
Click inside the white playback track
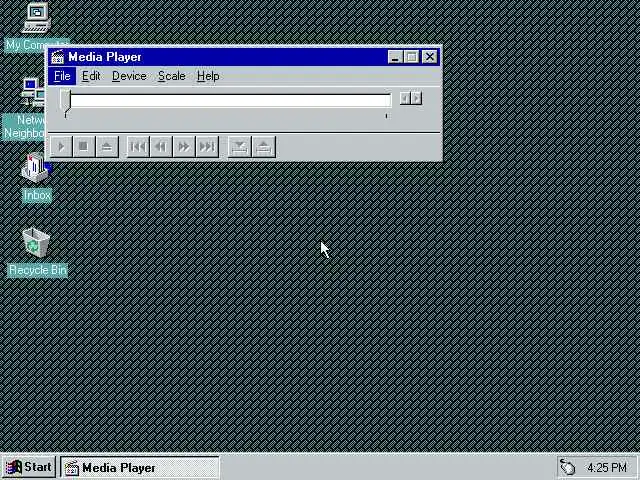pyautogui.click(x=230, y=100)
